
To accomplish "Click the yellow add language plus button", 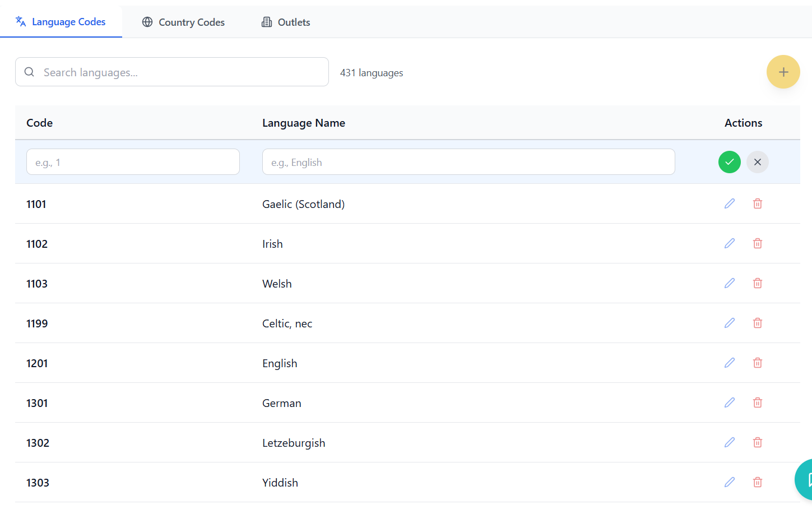I will pos(783,72).
